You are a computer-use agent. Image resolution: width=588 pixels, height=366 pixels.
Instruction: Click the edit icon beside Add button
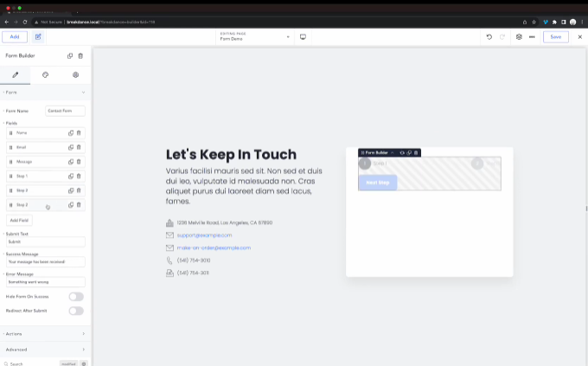click(x=38, y=37)
